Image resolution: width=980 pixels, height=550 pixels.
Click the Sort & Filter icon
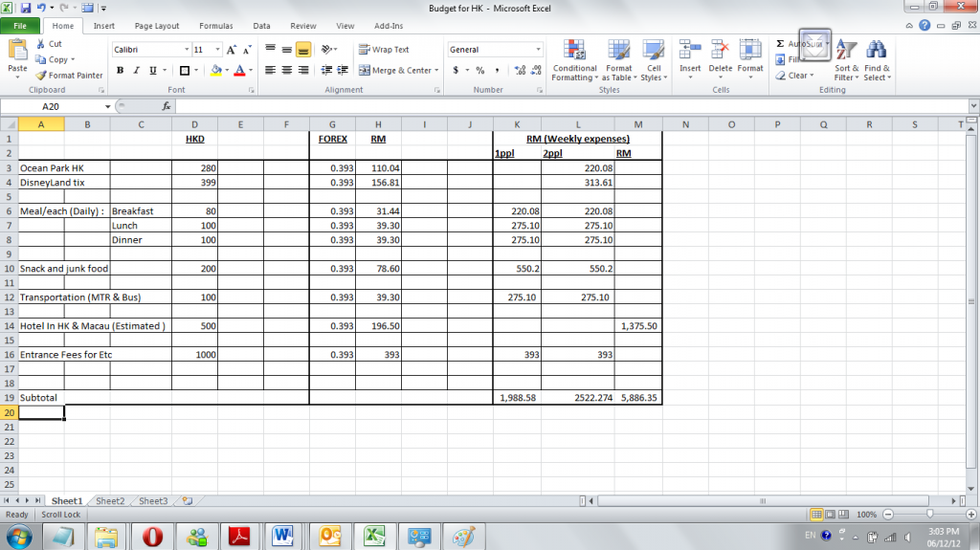click(x=846, y=59)
